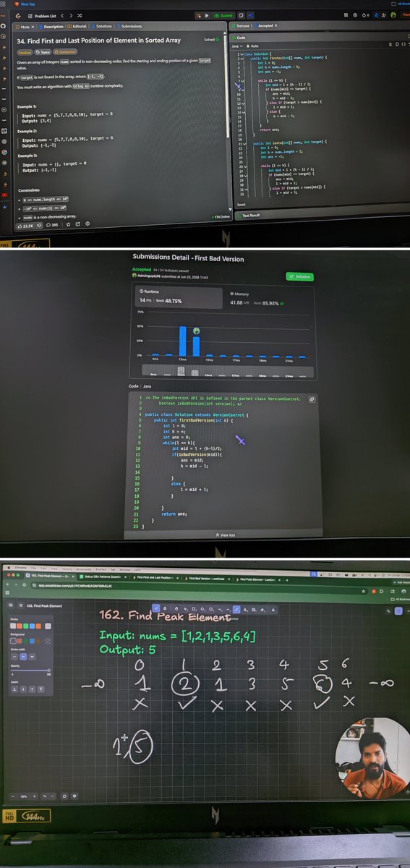This screenshot has width=410, height=868.
Task: Open the Solutions tab
Action: click(x=103, y=26)
